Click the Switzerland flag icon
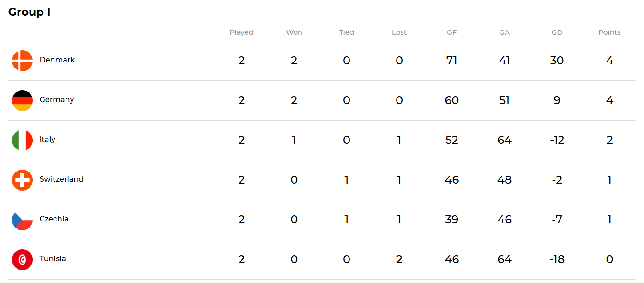 pyautogui.click(x=22, y=180)
